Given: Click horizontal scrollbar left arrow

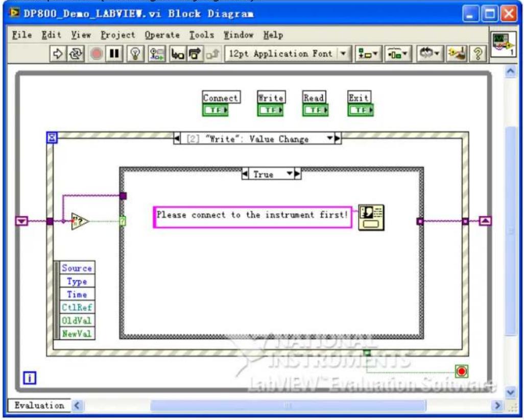Looking at the screenshot, I should 77,406.
